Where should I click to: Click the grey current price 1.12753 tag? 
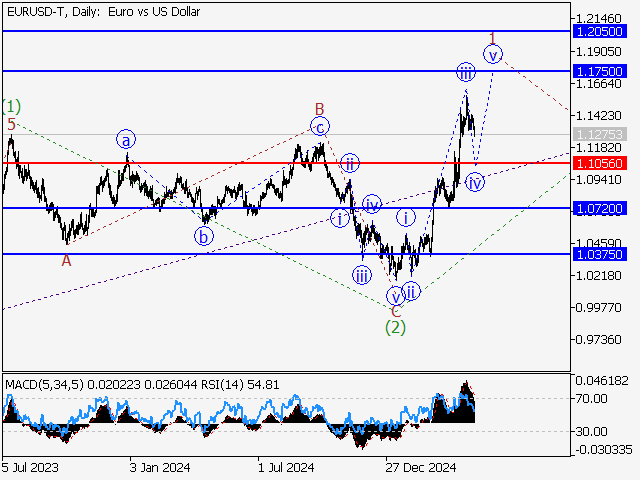600,134
